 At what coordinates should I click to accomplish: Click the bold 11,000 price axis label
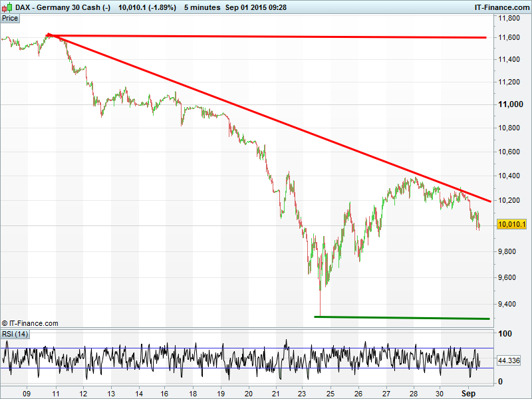[x=509, y=104]
